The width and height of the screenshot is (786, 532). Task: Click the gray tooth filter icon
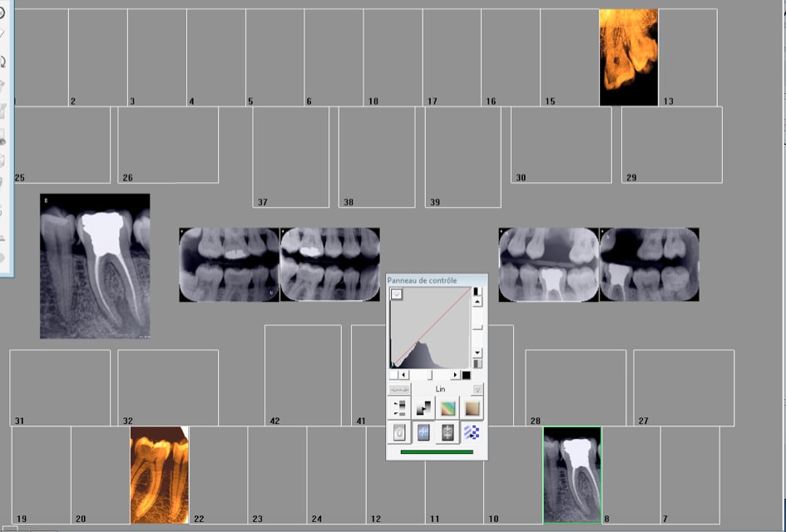pyautogui.click(x=400, y=432)
